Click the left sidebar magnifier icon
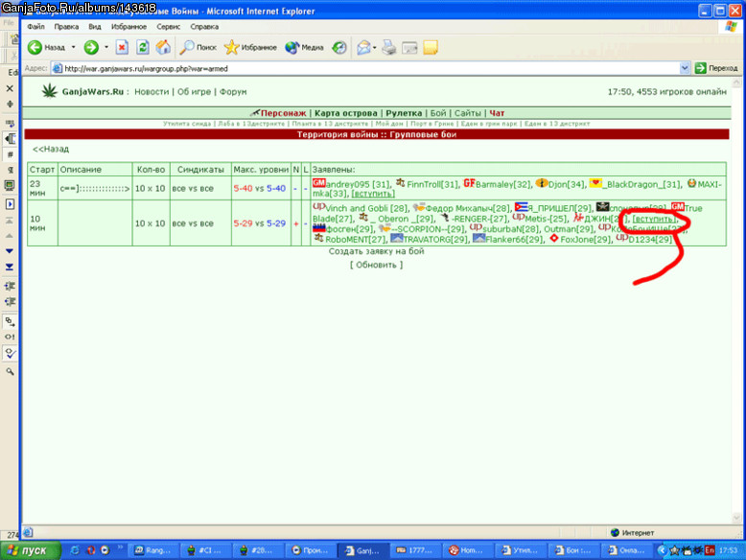Screen dimensions: 746x560 click(10, 371)
